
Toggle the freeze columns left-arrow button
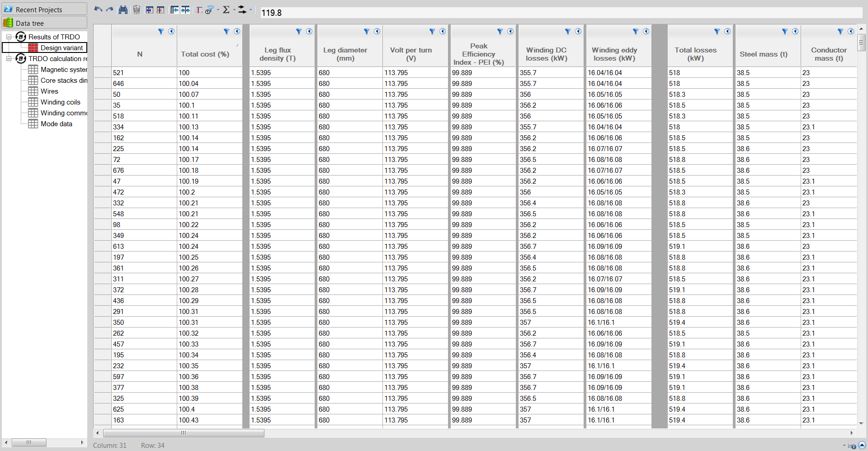click(175, 10)
